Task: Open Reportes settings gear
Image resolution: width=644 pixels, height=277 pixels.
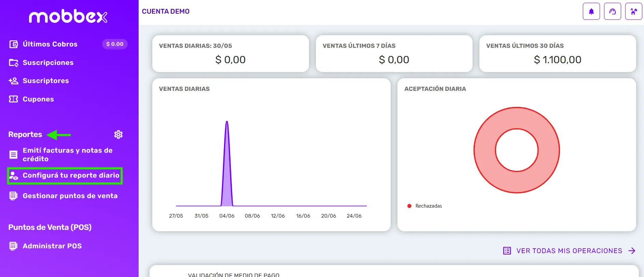Action: tap(118, 135)
